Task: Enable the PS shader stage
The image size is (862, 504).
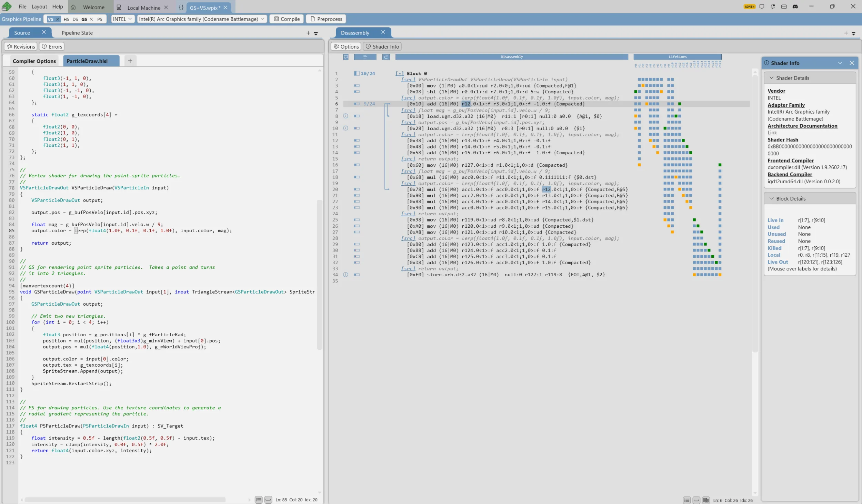Action: pos(100,19)
